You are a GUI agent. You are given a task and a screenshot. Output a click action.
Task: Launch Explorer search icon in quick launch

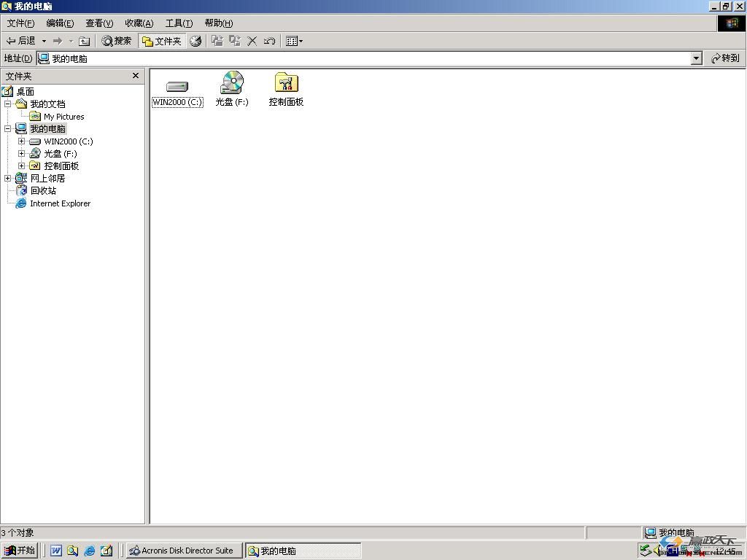pos(72,551)
